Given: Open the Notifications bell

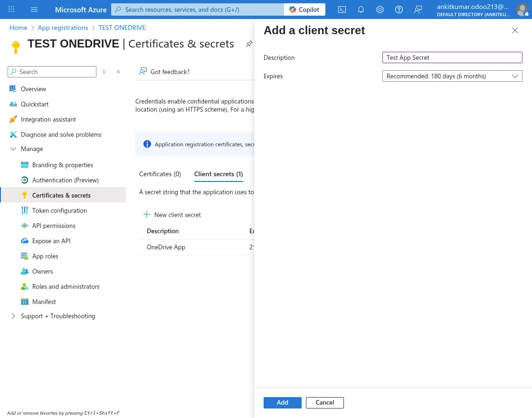Looking at the screenshot, I should coord(361,9).
